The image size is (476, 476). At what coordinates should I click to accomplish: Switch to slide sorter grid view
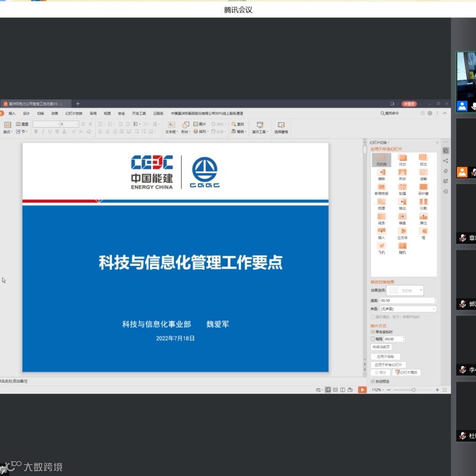335,390
